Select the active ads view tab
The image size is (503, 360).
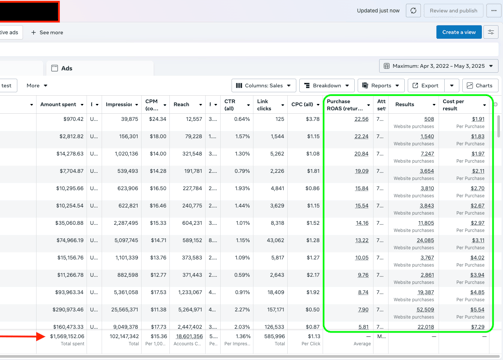(x=10, y=32)
